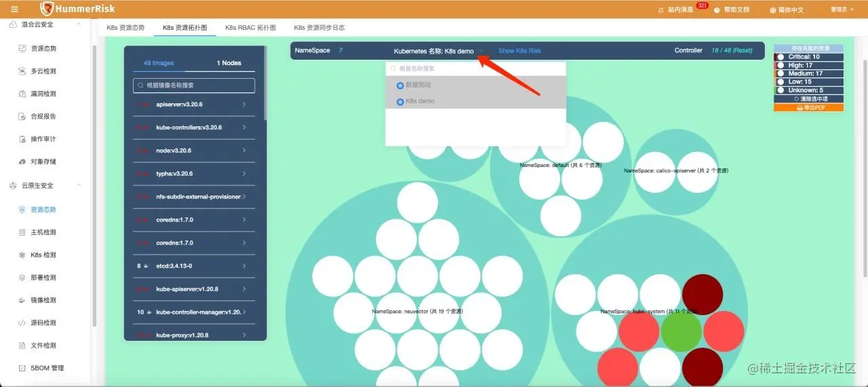Open 源码检测 in the sidebar
This screenshot has width=868, height=387.
click(43, 322)
